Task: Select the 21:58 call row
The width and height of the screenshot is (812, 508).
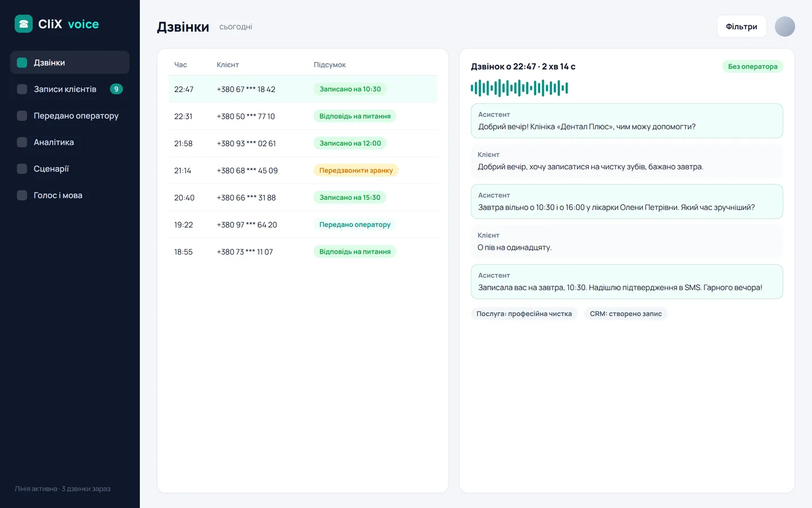Action: 303,143
